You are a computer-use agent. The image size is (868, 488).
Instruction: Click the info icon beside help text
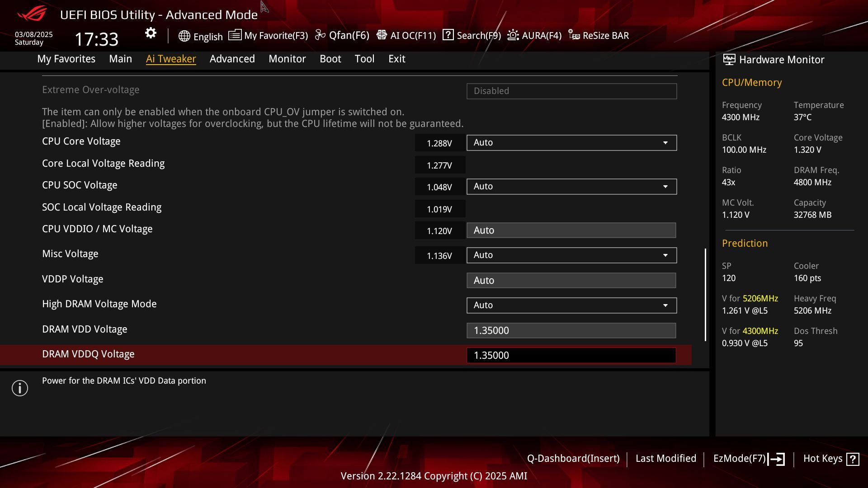[x=20, y=388]
